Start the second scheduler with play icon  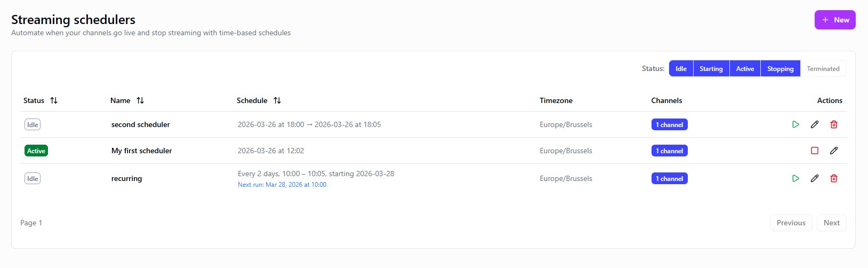pos(795,124)
